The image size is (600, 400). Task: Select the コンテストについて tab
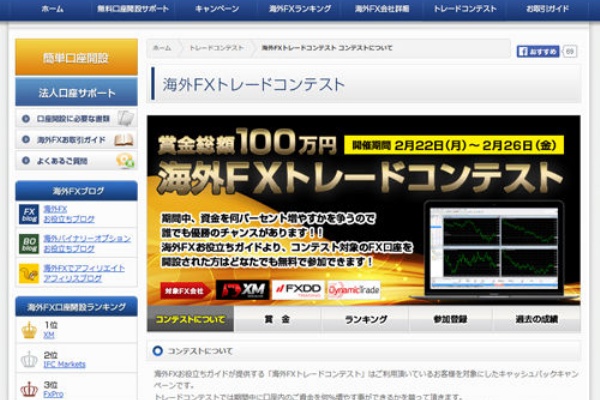pyautogui.click(x=190, y=319)
